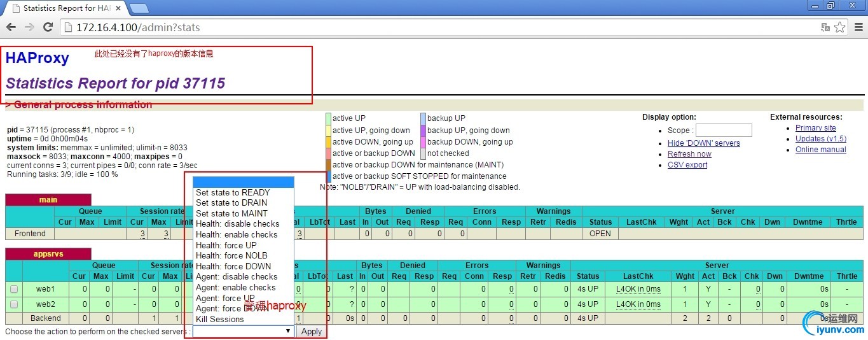Click the green 'active UP' legend swatch
Image resolution: width=868 pixels, height=340 pixels.
click(x=328, y=118)
